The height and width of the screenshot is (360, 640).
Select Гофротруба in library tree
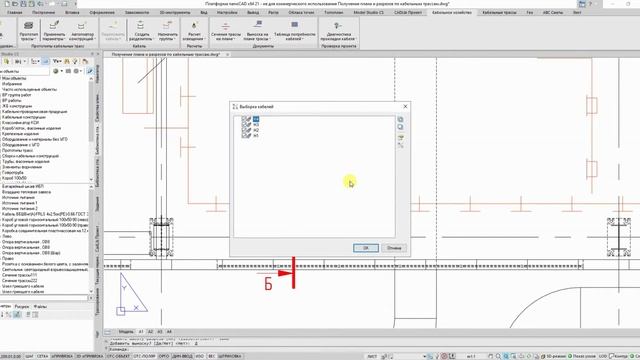tap(12, 173)
